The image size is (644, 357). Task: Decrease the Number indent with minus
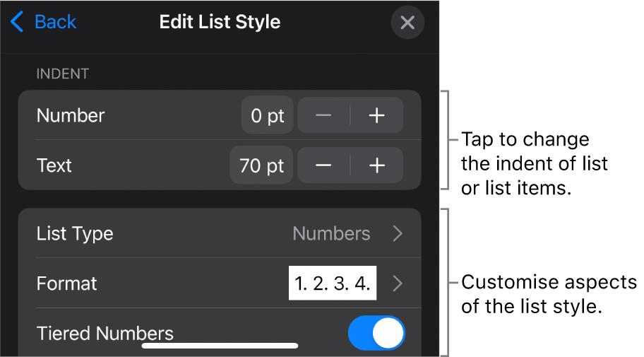[323, 116]
